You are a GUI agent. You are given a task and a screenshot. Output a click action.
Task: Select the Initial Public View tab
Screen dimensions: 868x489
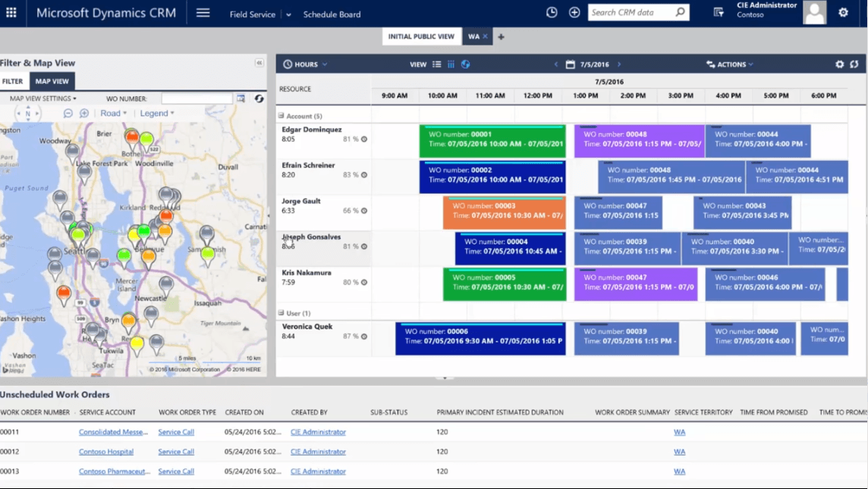click(x=421, y=36)
